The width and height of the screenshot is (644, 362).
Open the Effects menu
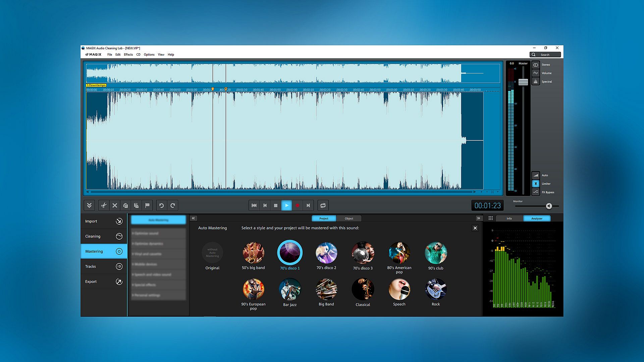pyautogui.click(x=128, y=55)
